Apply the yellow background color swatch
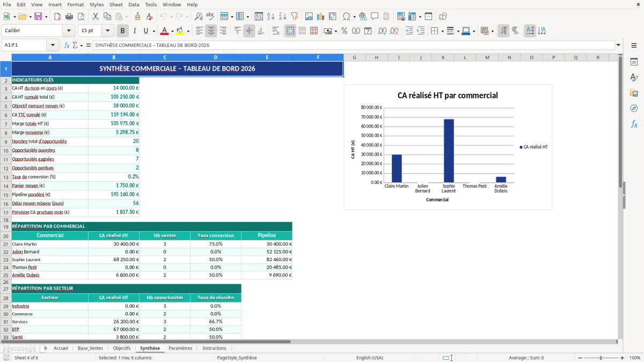Image resolution: width=644 pixels, height=362 pixels. click(180, 31)
